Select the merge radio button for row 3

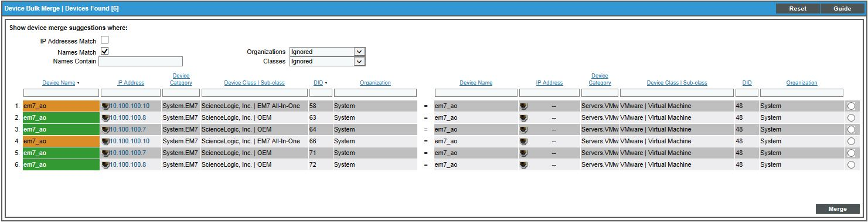851,130
